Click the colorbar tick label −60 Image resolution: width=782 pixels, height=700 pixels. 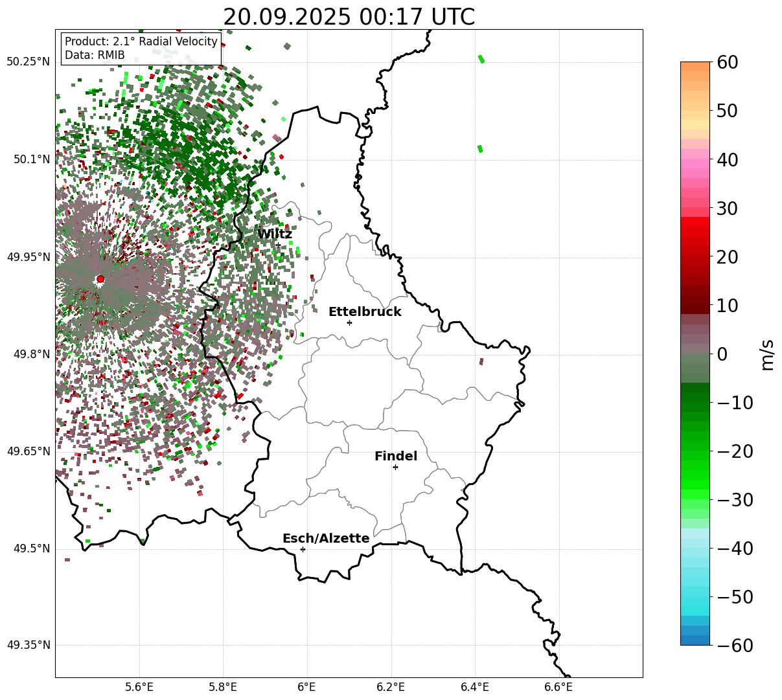point(735,645)
